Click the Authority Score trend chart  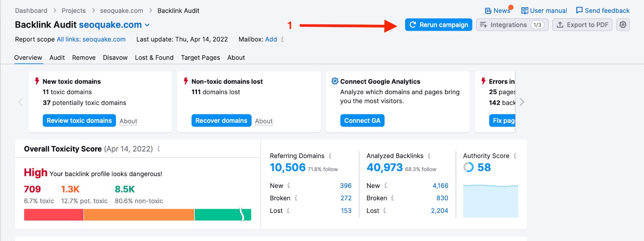click(491, 201)
